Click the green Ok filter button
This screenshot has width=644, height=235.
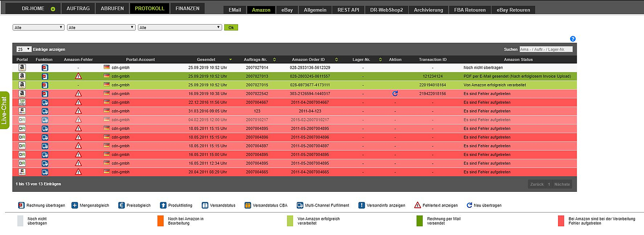[x=231, y=27]
